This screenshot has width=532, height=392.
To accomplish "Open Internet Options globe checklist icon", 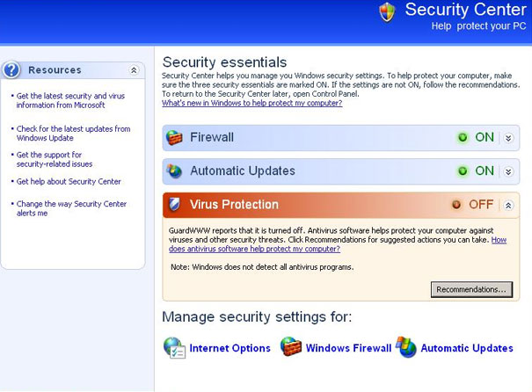I will tap(174, 348).
